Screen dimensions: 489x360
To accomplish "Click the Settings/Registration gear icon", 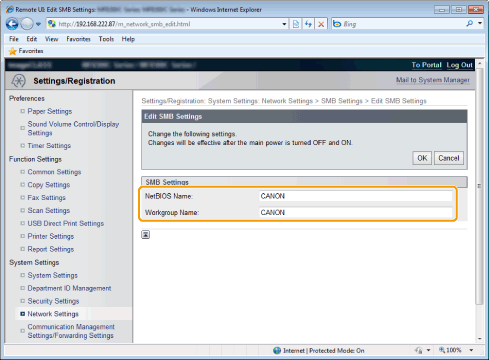I will click(x=18, y=81).
